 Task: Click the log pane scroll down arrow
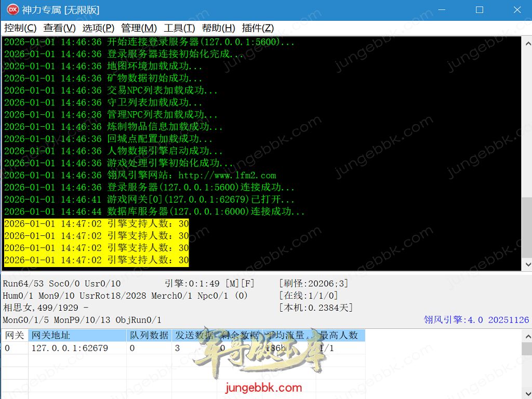click(526, 265)
